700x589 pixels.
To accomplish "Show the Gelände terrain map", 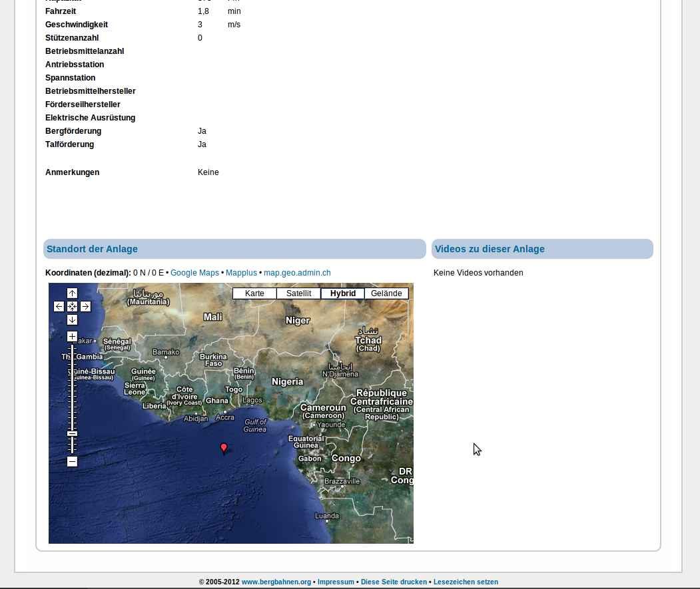I will tap(386, 294).
